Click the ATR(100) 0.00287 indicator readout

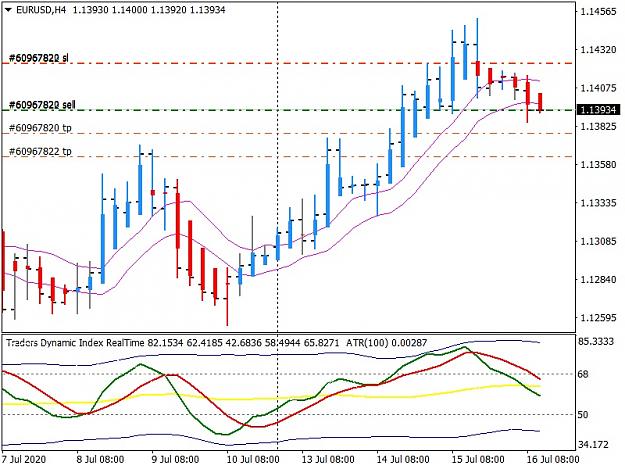coord(387,343)
